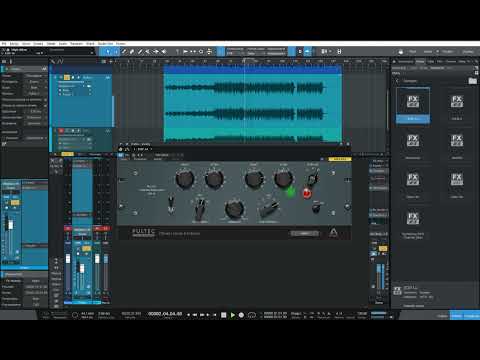
Task: Click the timeline ruler at playhead
Action: [x=244, y=61]
